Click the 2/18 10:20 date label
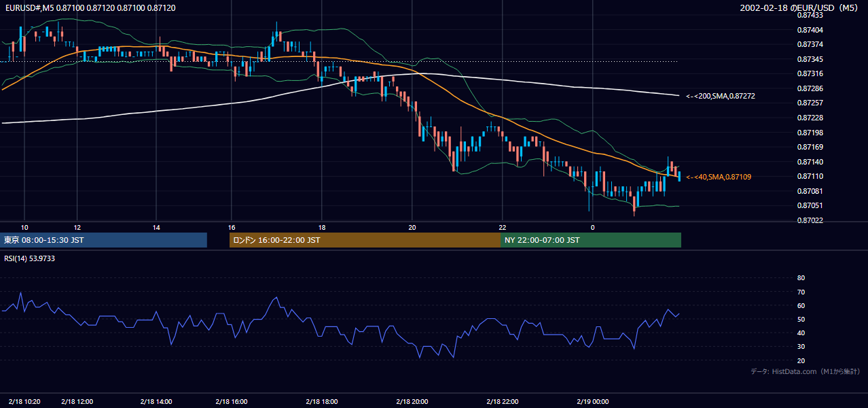Viewport: 868px width, 408px height. [24, 401]
